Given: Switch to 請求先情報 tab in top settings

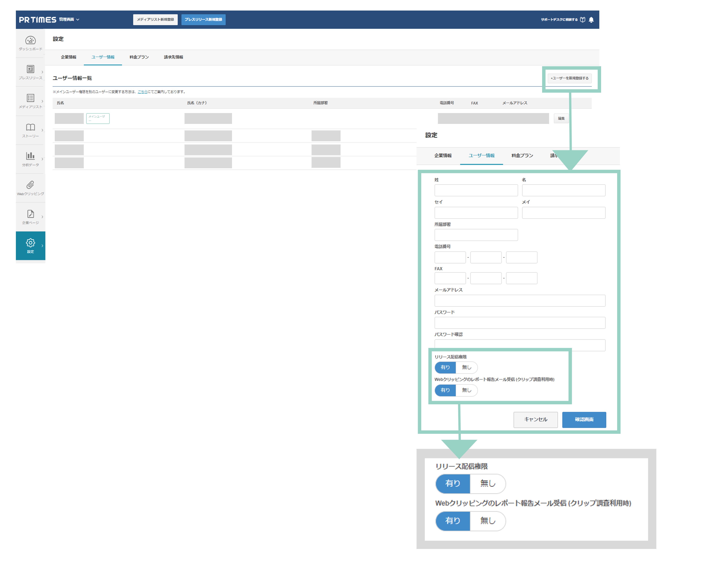Looking at the screenshot, I should (x=173, y=57).
